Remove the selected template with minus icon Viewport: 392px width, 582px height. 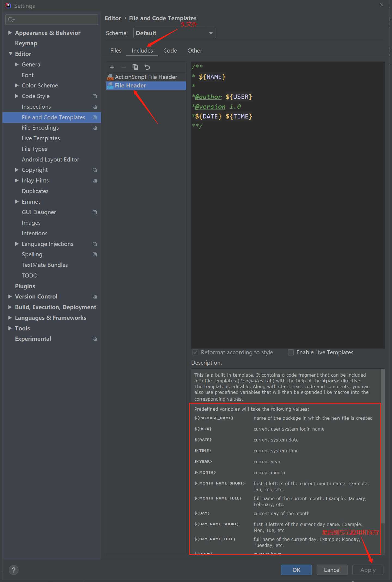tap(124, 67)
